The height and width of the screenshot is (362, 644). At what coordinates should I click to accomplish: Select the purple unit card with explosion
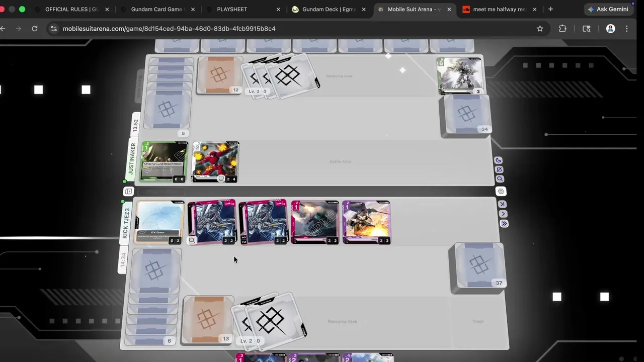click(x=366, y=223)
